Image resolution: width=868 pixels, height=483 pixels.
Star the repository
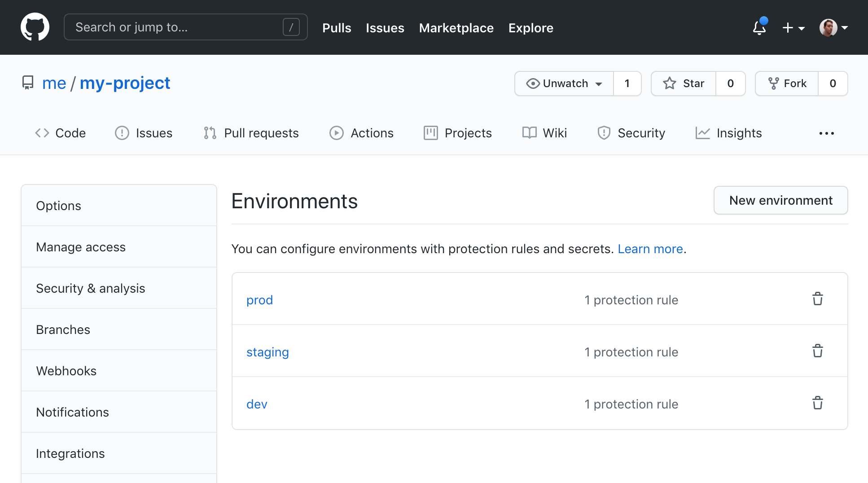tap(683, 83)
